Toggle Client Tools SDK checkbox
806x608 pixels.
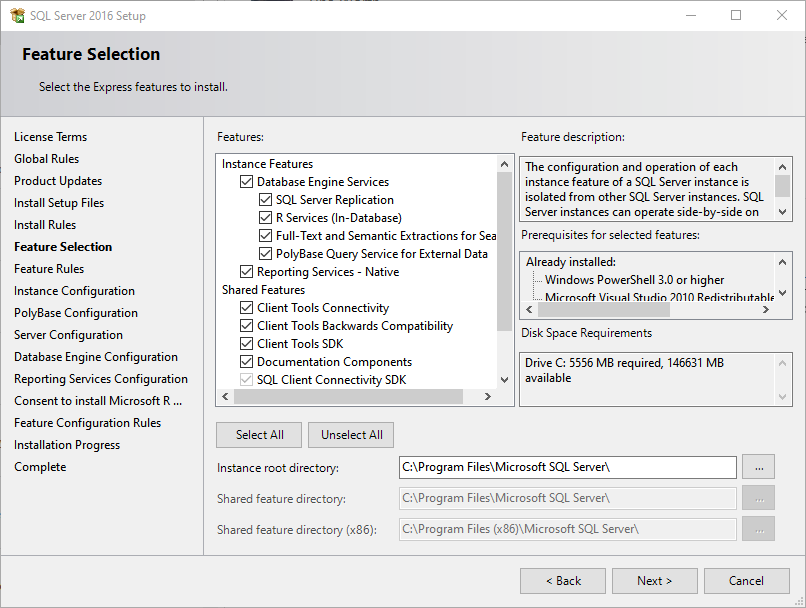coord(247,344)
